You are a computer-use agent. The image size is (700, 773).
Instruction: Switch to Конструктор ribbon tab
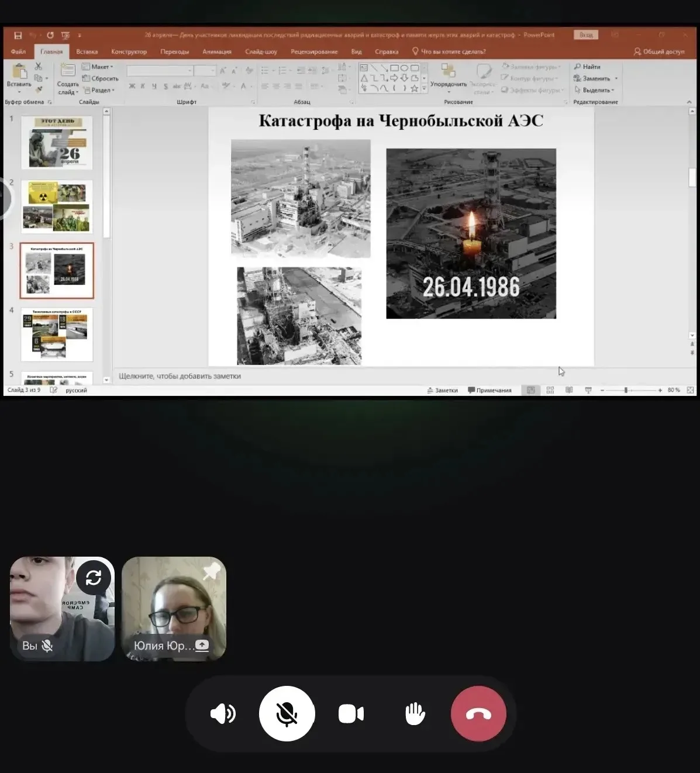(x=129, y=51)
